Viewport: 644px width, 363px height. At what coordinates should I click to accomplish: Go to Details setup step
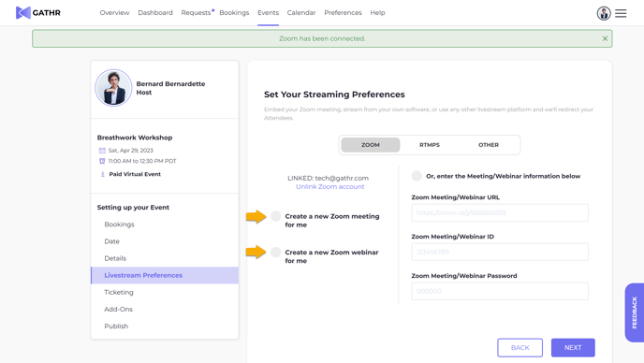pos(115,258)
